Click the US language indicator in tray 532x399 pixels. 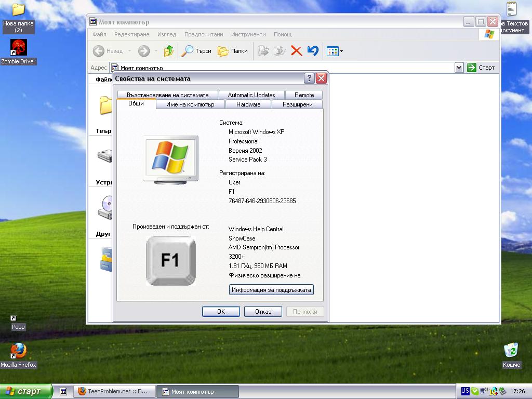(x=465, y=391)
